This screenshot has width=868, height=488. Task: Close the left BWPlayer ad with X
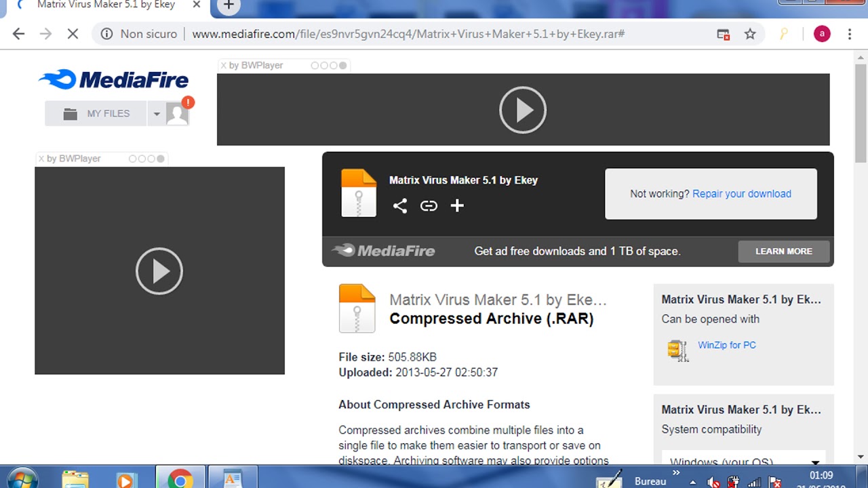point(41,159)
